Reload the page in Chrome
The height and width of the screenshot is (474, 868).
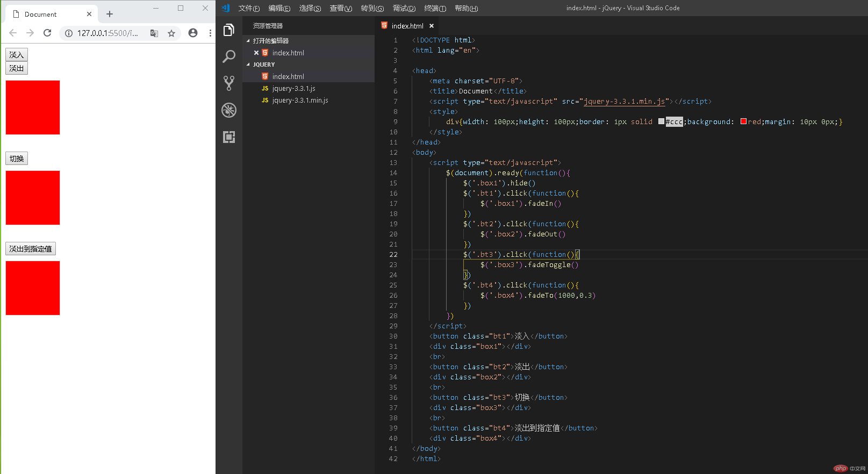(x=47, y=33)
